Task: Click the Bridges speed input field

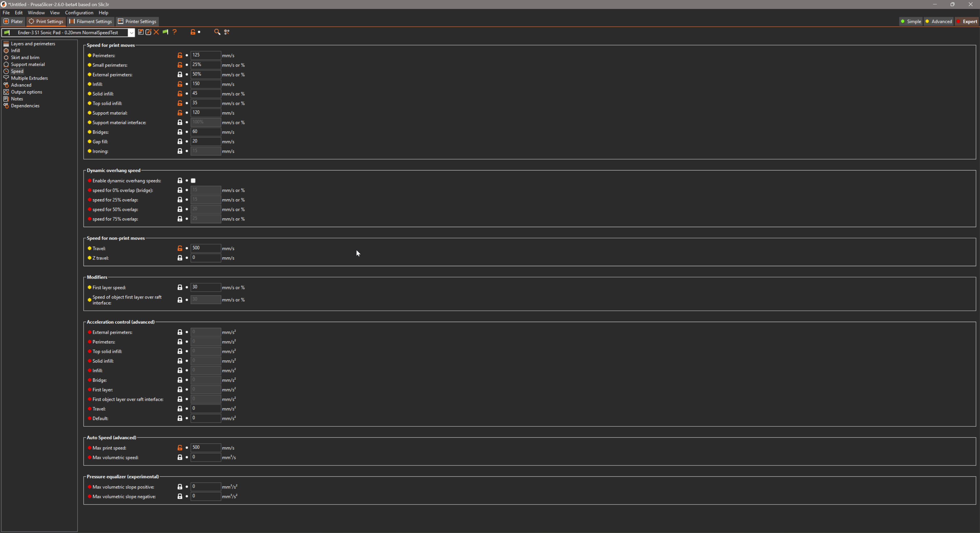Action: [205, 132]
